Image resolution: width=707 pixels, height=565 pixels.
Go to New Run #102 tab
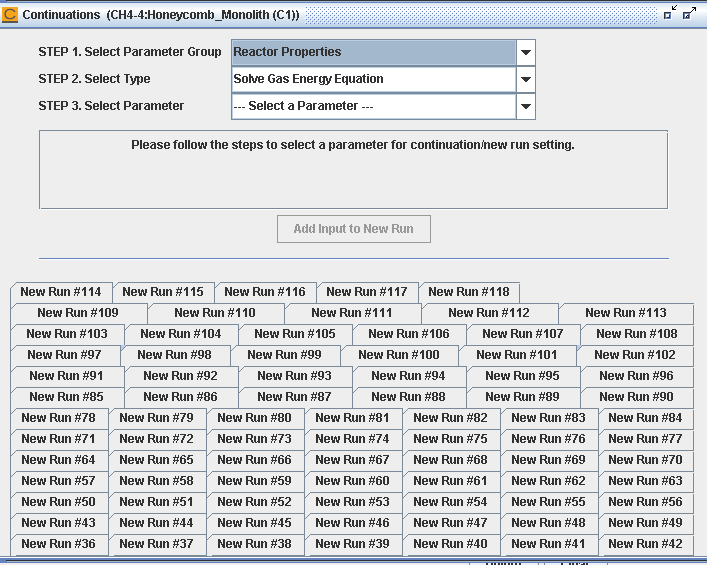635,355
